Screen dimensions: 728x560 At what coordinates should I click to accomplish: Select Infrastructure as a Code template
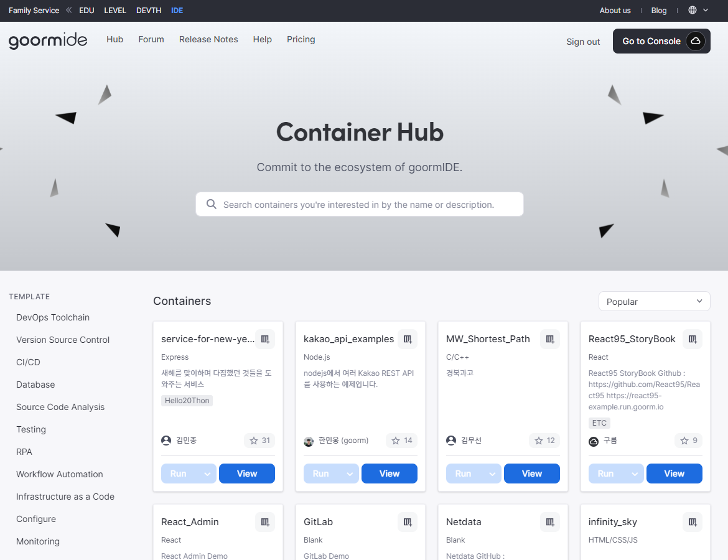click(x=65, y=497)
